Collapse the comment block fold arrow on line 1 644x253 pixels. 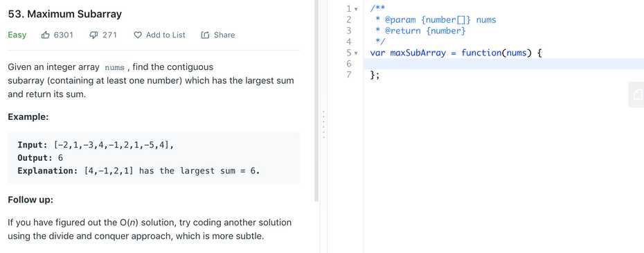click(356, 9)
